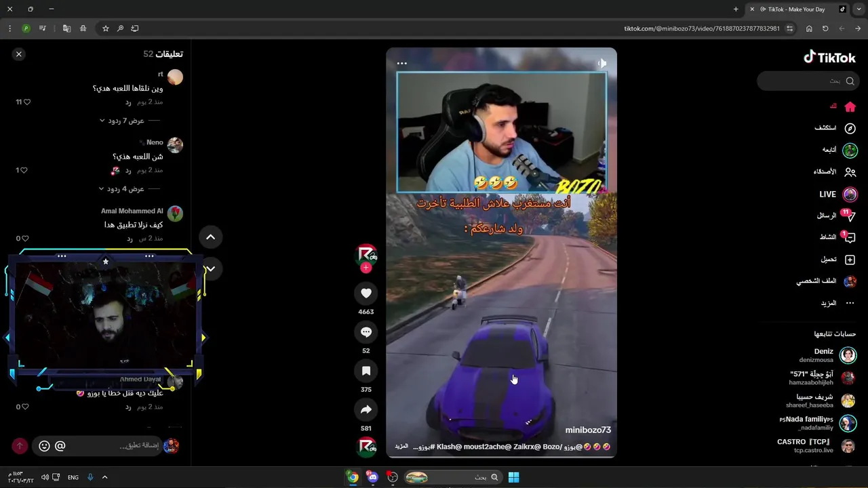Viewport: 868px width, 488px height.
Task: Open rt commenter's profile avatar
Action: [175, 77]
